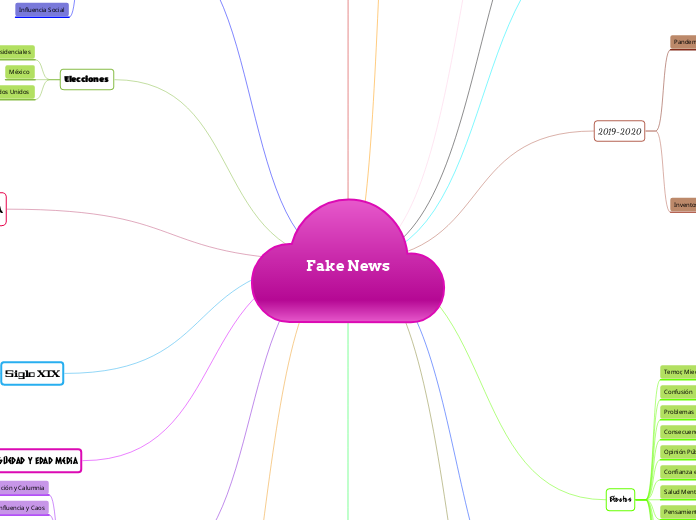Viewport: 696px width, 520px height.
Task: Select the Problemas subtopic node
Action: pyautogui.click(x=678, y=412)
